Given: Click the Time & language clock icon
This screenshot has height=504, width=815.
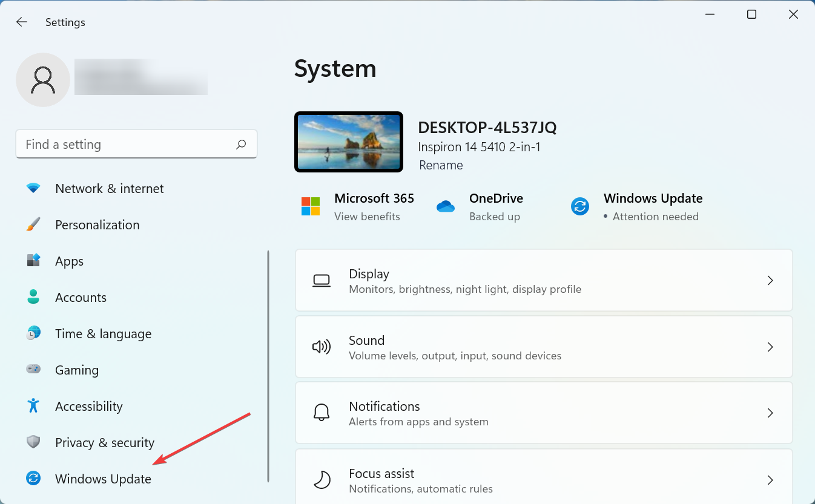Looking at the screenshot, I should click(33, 333).
